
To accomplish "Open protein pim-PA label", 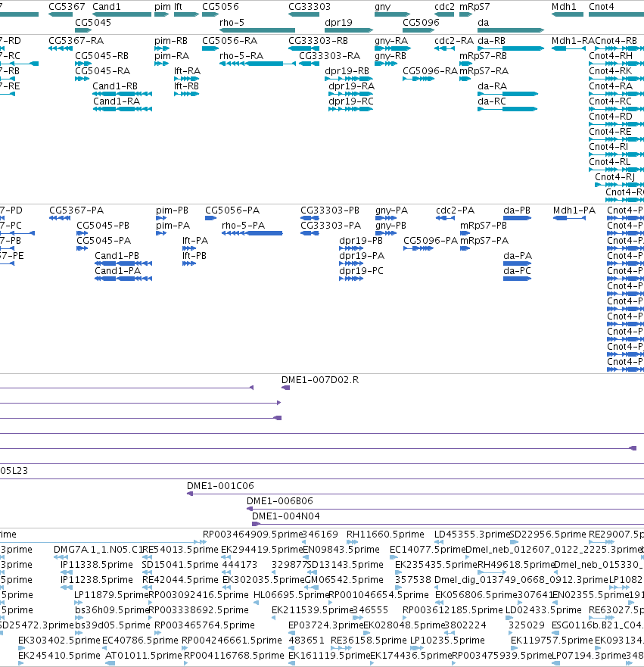I will coord(173,226).
